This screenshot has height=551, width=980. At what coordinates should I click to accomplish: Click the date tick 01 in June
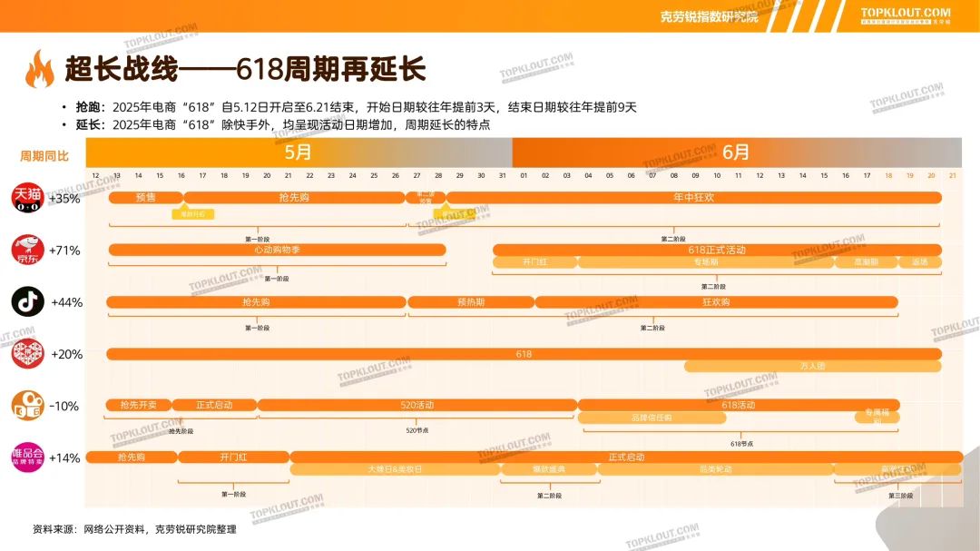point(524,176)
